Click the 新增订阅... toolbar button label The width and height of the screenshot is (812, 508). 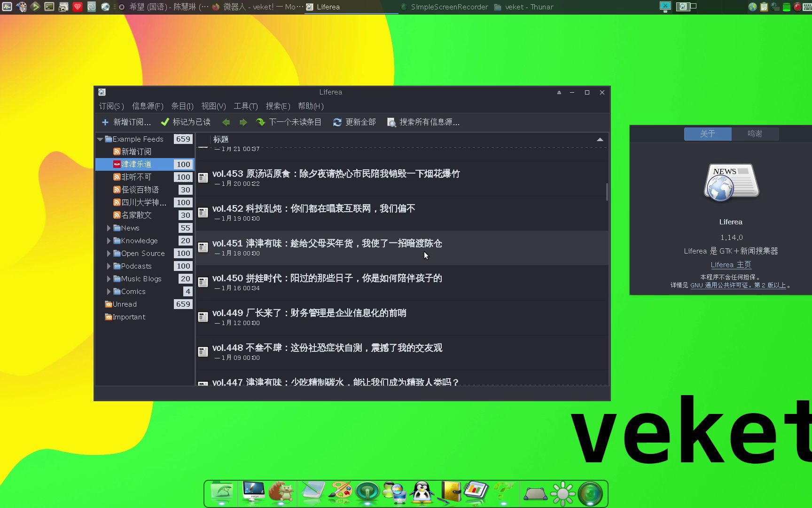coord(132,122)
